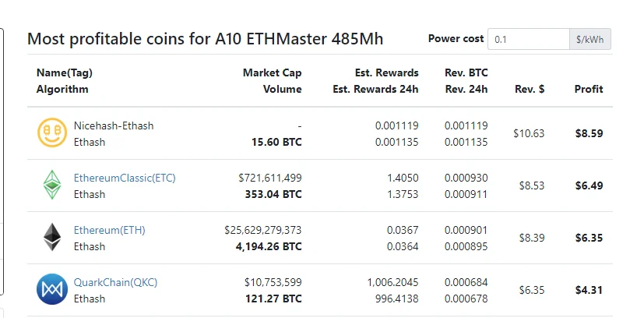Screen dimensions: 644x318
Task: Click the $6.35 profit value for Ethereum
Action: pyautogui.click(x=589, y=238)
